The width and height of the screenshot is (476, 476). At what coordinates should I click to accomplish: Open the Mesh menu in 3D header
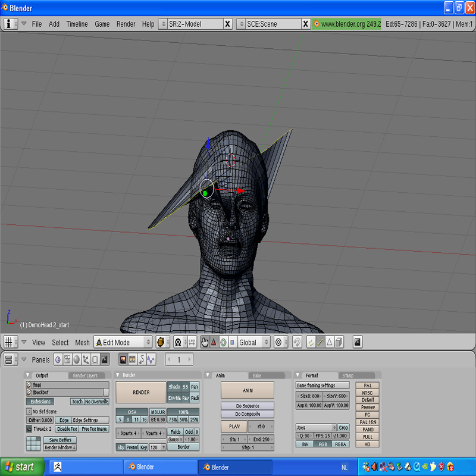(x=82, y=343)
